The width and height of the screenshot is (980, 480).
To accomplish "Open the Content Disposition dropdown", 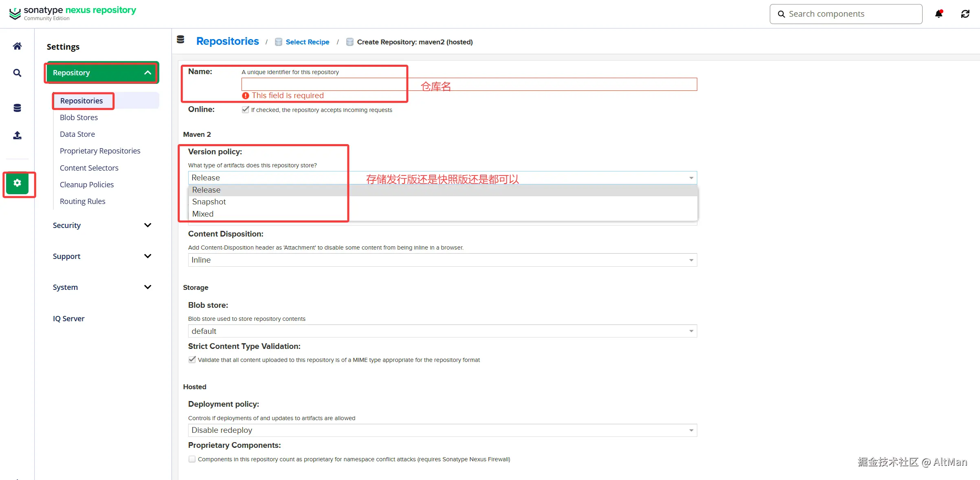I will pos(442,260).
